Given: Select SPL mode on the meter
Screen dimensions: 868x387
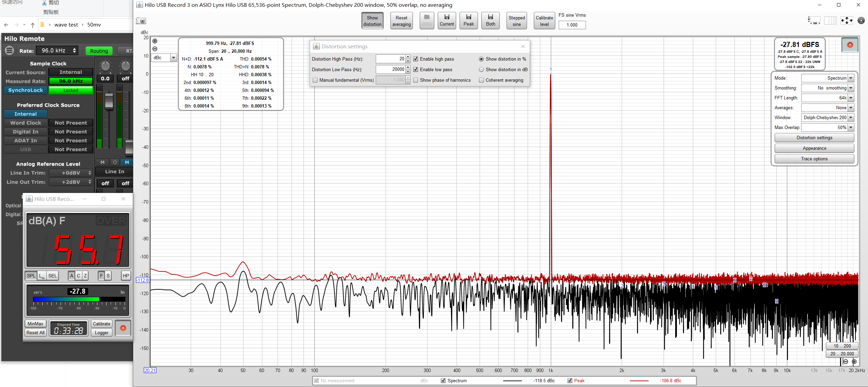Looking at the screenshot, I should coord(31,276).
